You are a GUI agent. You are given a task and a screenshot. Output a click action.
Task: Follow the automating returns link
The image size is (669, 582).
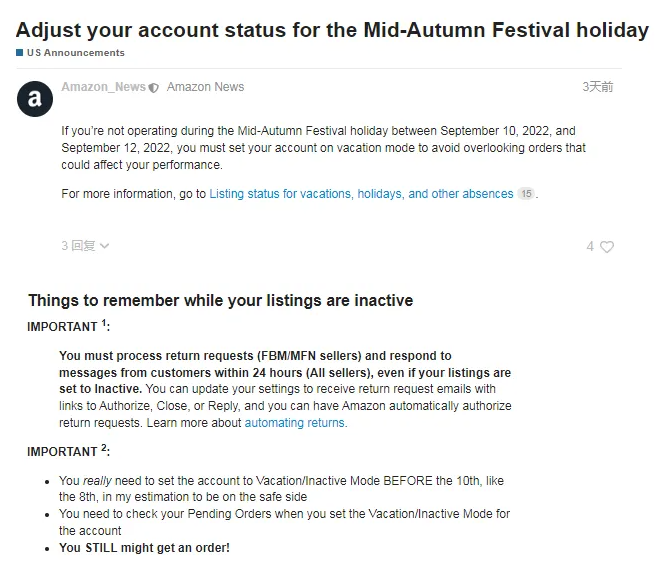click(296, 423)
